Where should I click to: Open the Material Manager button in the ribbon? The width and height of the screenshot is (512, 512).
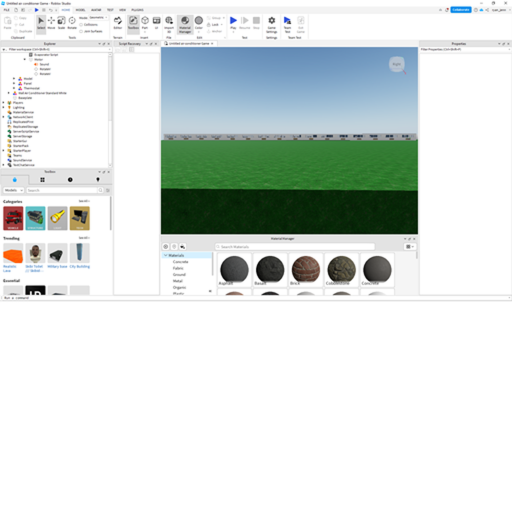coord(185,24)
